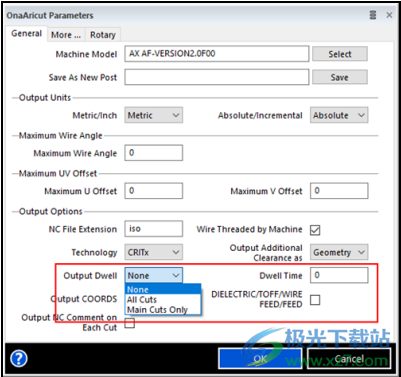Confirm with the OK button

260,358
